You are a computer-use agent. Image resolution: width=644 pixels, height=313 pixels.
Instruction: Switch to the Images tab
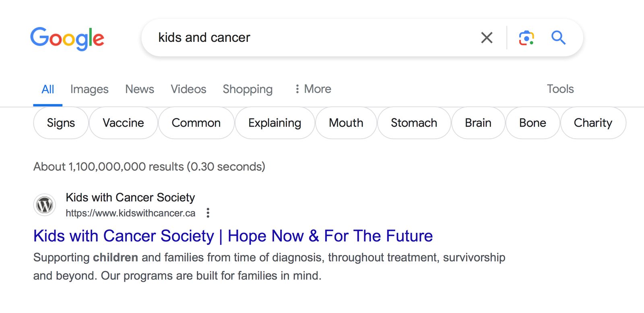coord(89,89)
